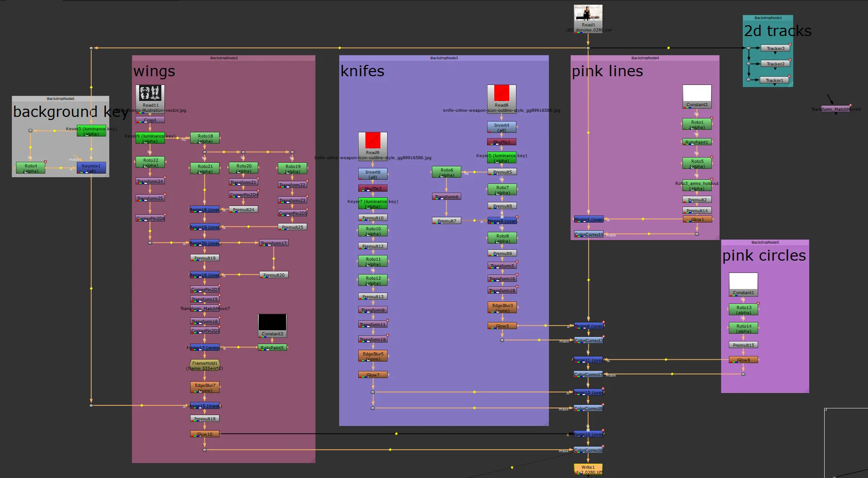Select the Write1 output node
The image size is (868, 478).
[x=588, y=468]
